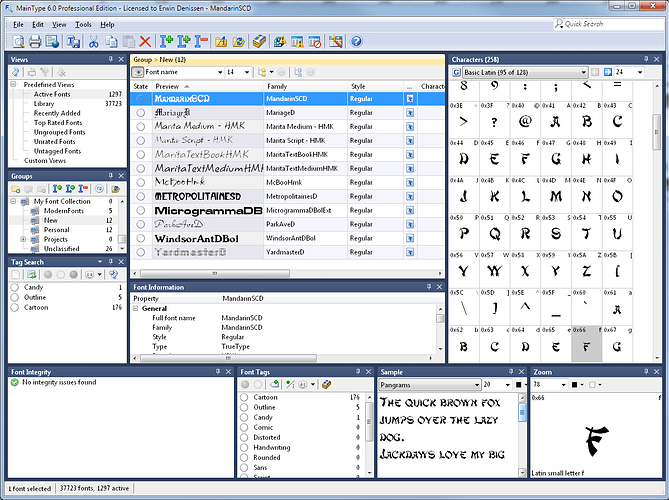Click the Quick Search input field
The image size is (669, 500).
coord(608,24)
